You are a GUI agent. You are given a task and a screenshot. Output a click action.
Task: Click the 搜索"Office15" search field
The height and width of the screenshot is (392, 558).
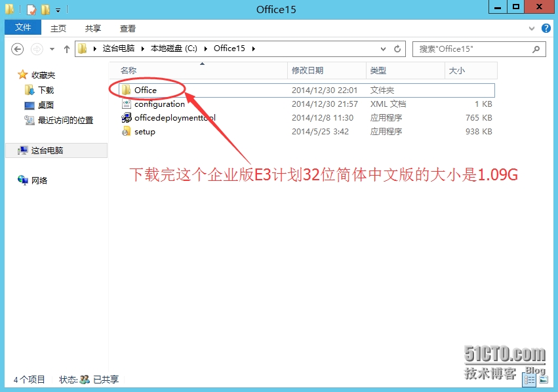[472, 49]
